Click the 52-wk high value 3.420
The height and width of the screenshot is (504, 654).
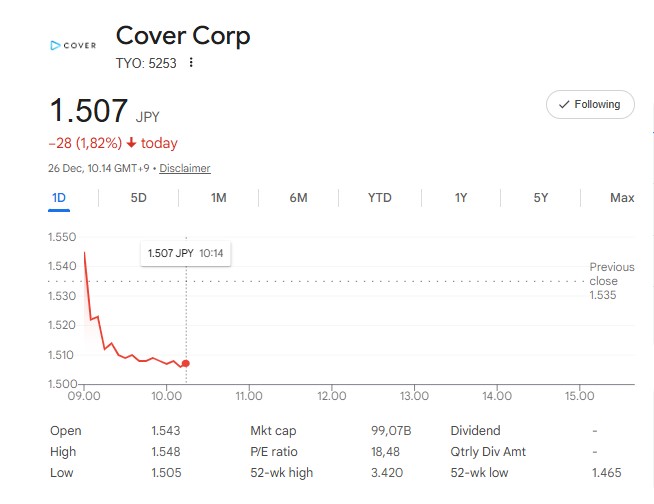click(387, 473)
